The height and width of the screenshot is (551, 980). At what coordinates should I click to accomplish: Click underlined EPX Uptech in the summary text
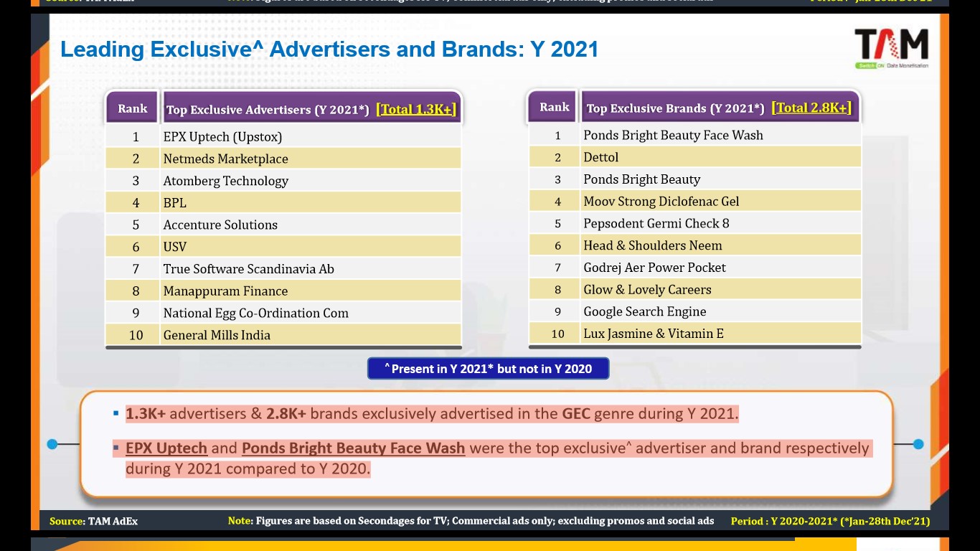click(166, 448)
